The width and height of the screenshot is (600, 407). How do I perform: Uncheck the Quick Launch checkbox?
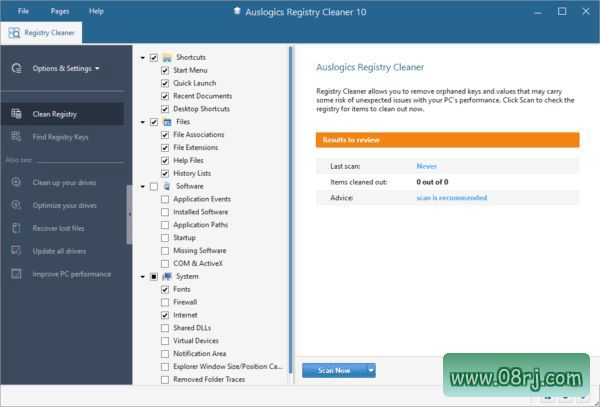coord(165,83)
